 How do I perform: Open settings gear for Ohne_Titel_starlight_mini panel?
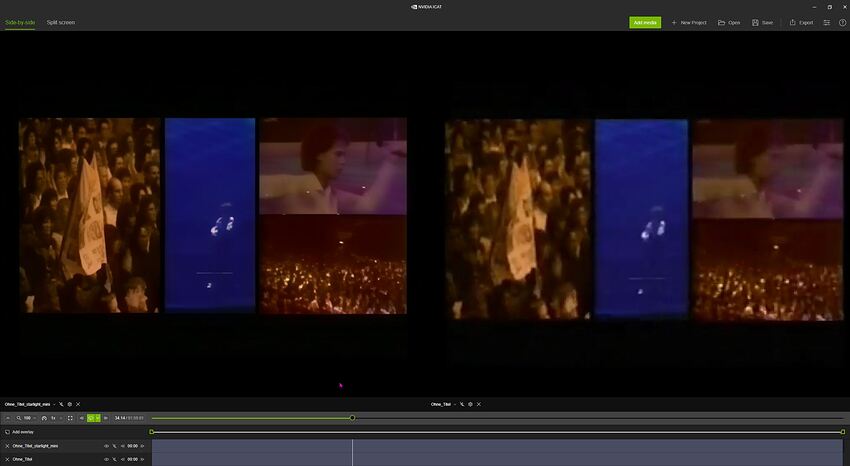69,404
